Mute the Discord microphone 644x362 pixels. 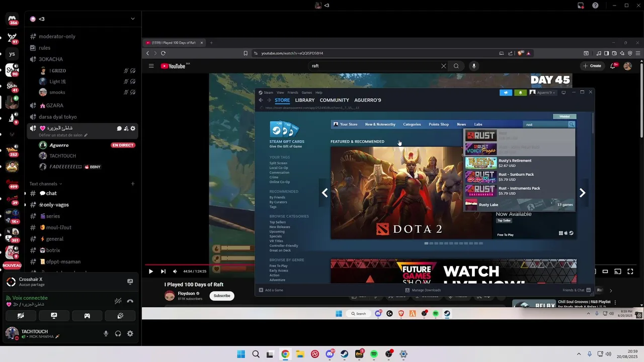pyautogui.click(x=106, y=333)
